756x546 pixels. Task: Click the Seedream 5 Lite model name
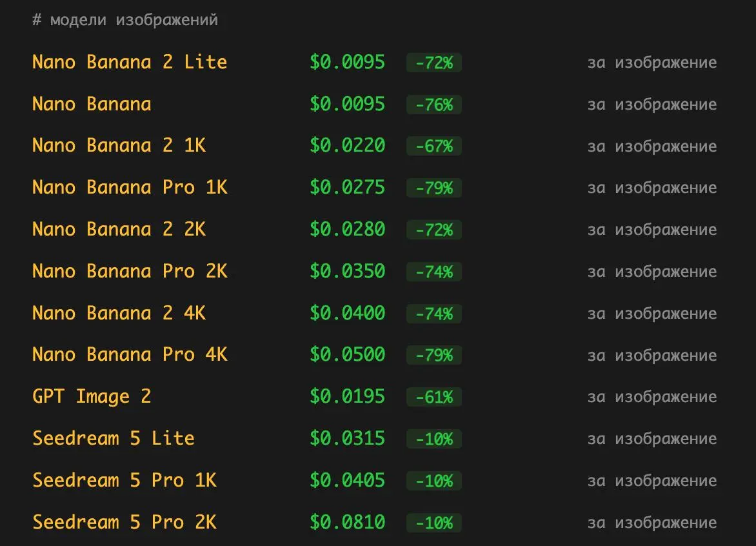tap(114, 439)
